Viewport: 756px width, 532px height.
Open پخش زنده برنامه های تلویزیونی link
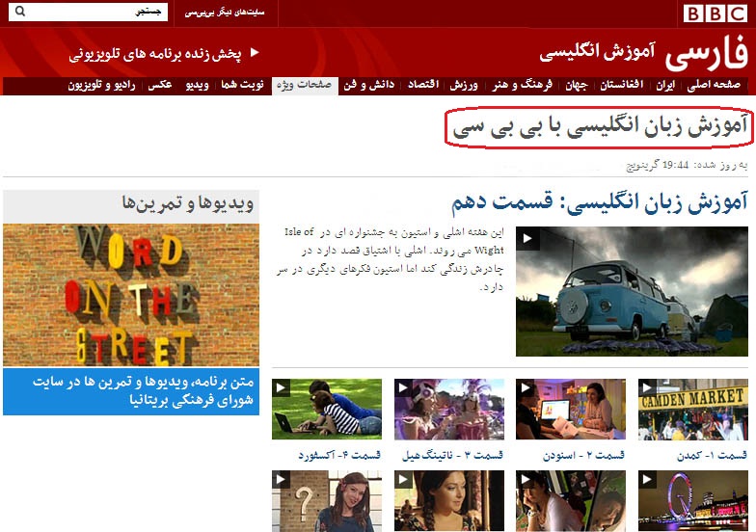(x=154, y=54)
